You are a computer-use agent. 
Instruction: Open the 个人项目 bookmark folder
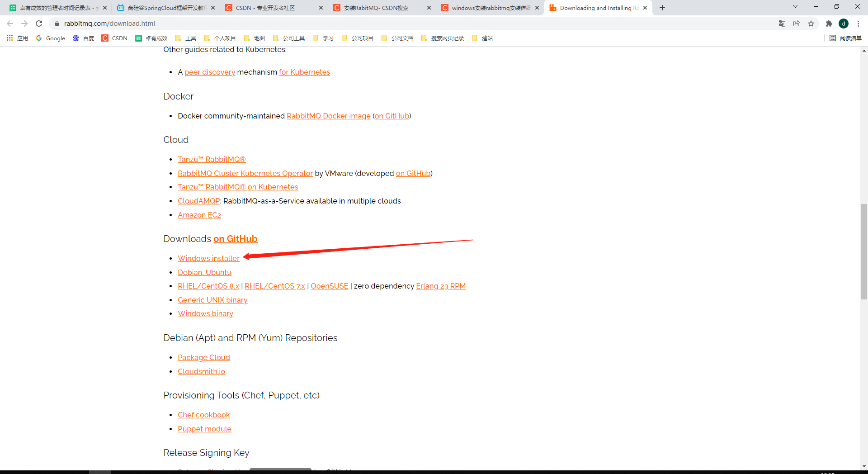coord(220,38)
